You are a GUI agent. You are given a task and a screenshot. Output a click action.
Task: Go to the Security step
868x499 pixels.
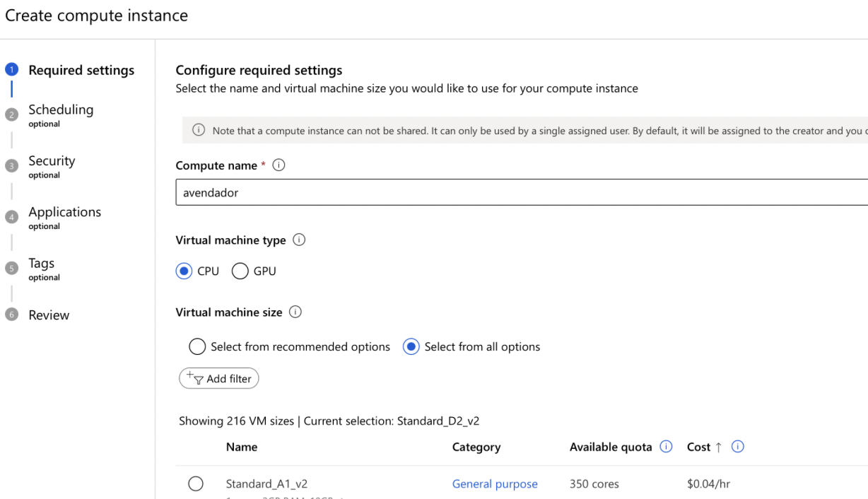tap(52, 161)
